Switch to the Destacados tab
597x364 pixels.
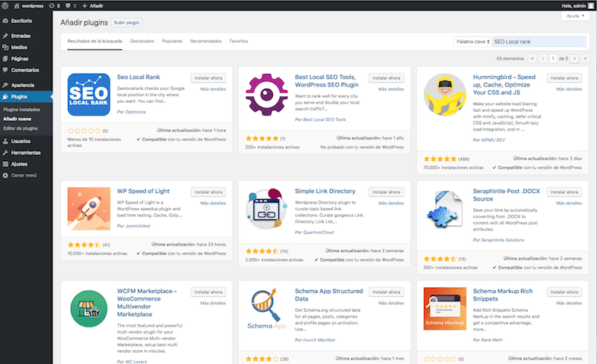tap(142, 41)
